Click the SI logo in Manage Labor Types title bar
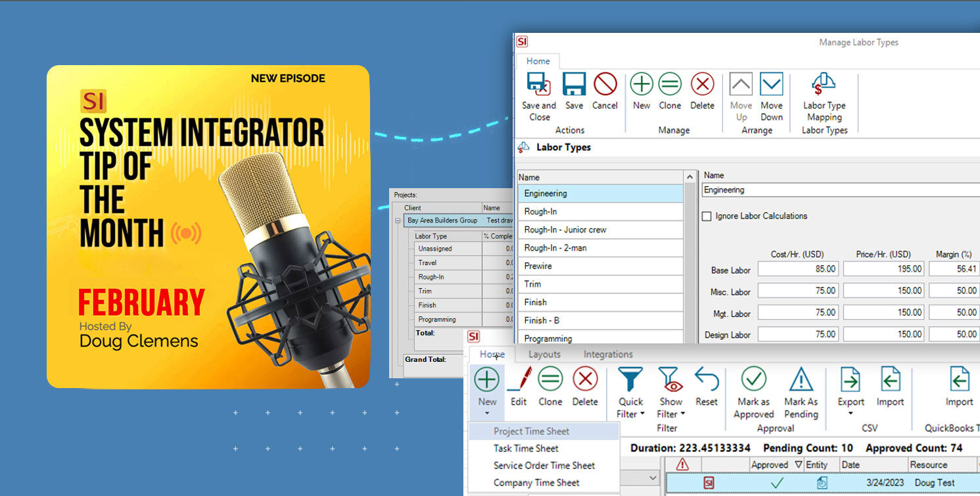The width and height of the screenshot is (980, 496). click(522, 41)
